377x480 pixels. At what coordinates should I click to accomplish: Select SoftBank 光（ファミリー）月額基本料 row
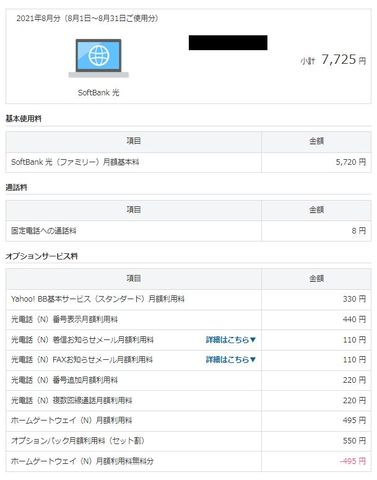tap(188, 162)
